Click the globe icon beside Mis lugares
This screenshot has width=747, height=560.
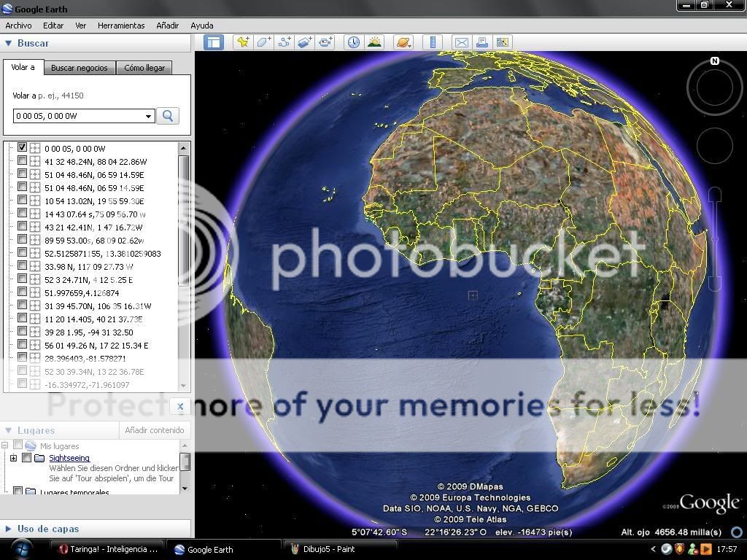[31, 446]
